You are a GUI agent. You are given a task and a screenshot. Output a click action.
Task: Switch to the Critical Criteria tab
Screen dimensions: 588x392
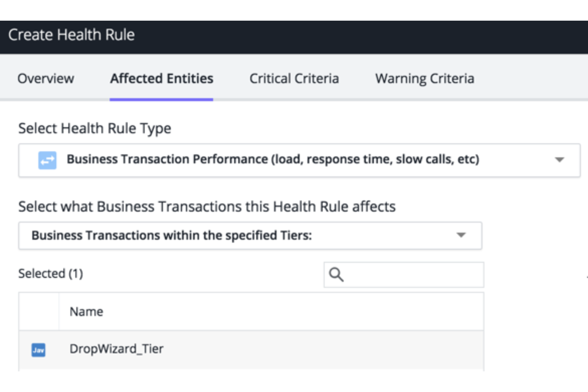coord(294,78)
